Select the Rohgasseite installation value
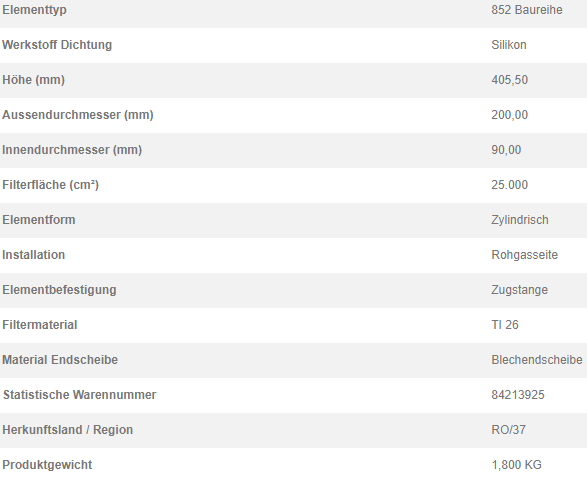587x477 pixels. pos(524,255)
